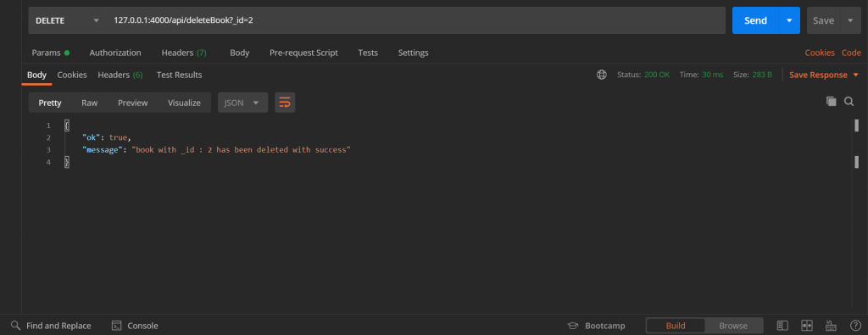Open Bootcamp from status bar

pos(597,326)
